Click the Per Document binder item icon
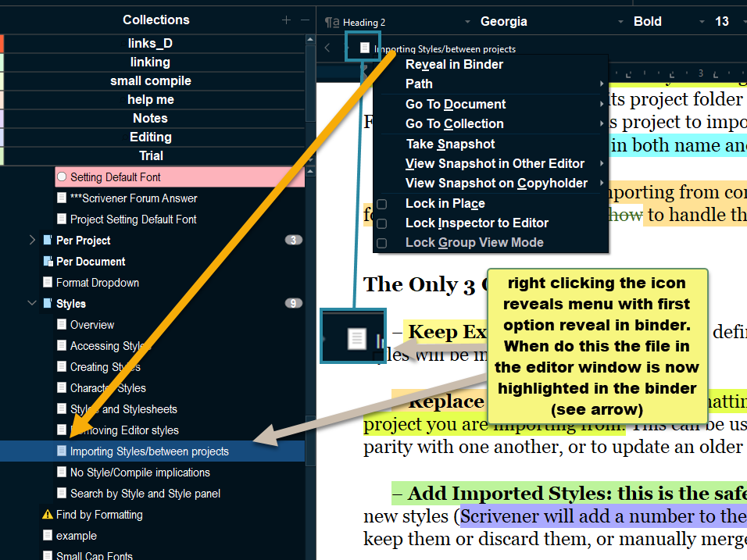Image resolution: width=747 pixels, height=560 pixels. 48,262
